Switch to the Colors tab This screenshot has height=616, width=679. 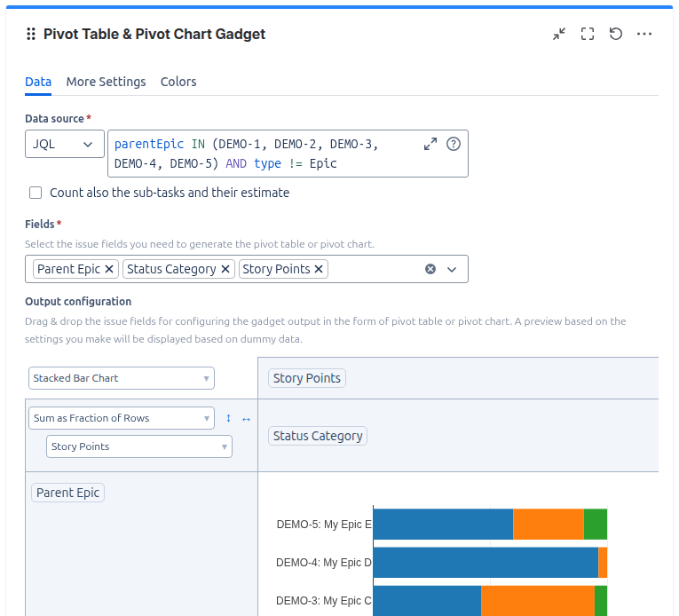pos(178,82)
